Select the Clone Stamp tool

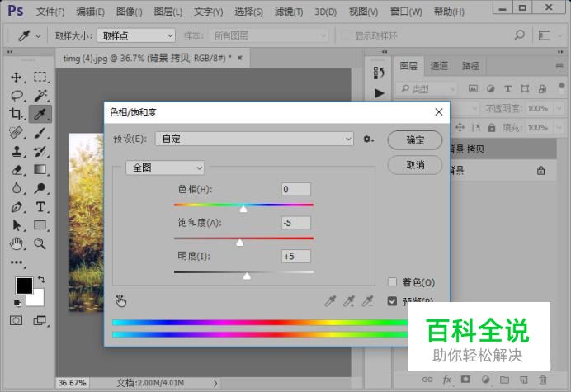(x=16, y=151)
